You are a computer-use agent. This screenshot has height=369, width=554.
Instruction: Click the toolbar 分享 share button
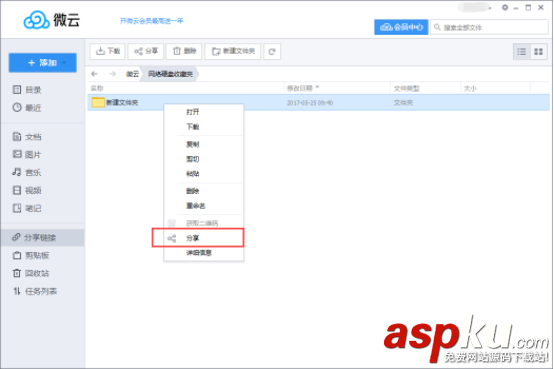146,52
